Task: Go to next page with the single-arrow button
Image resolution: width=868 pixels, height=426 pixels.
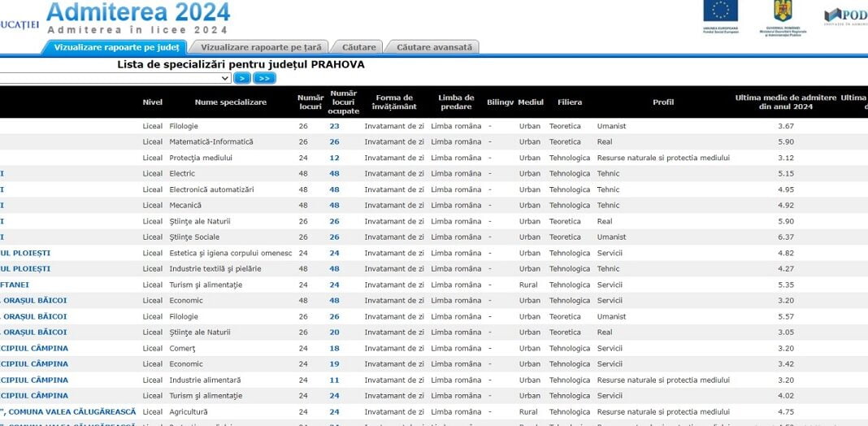Action: pyautogui.click(x=242, y=78)
